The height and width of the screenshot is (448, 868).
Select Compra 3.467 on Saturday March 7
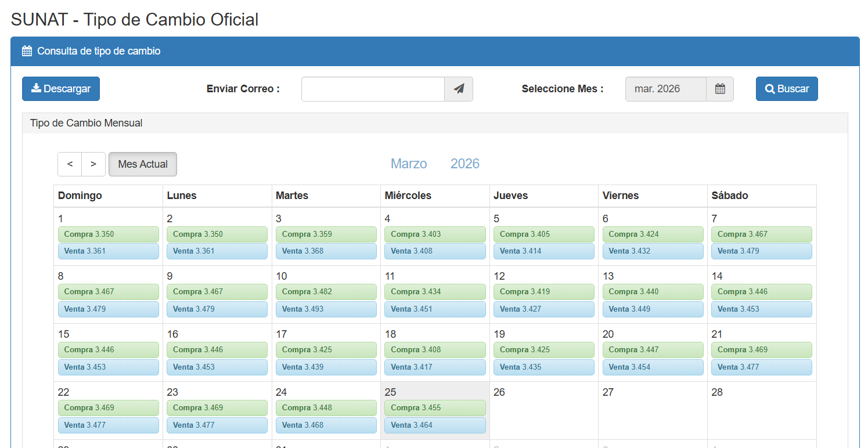click(x=761, y=234)
